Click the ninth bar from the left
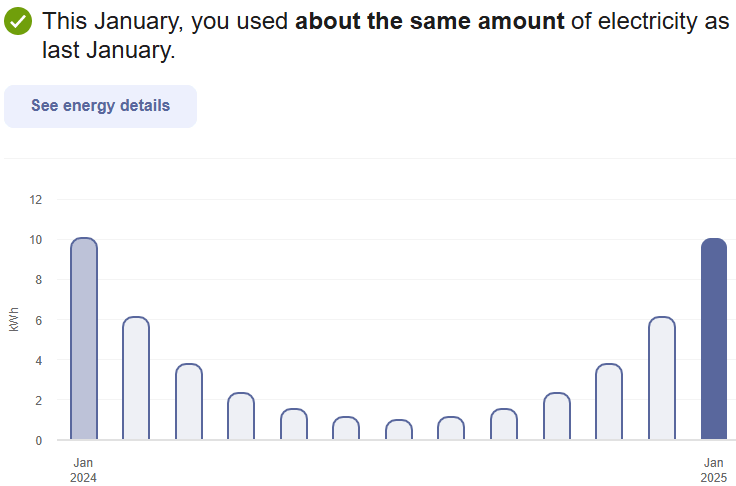736x486 pixels. pos(504,425)
